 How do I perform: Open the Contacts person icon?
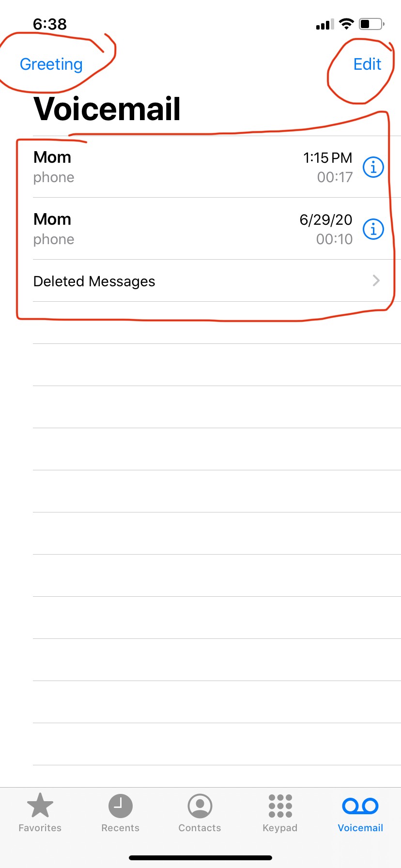point(200,806)
